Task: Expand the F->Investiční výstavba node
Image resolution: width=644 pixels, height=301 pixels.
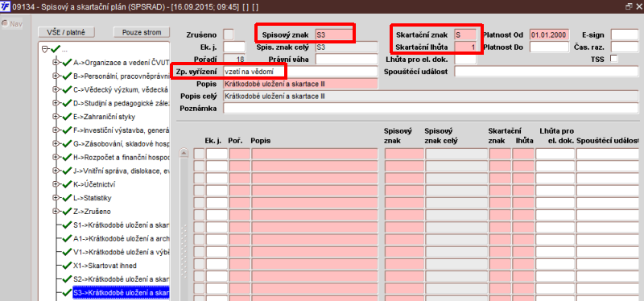Action: point(56,130)
